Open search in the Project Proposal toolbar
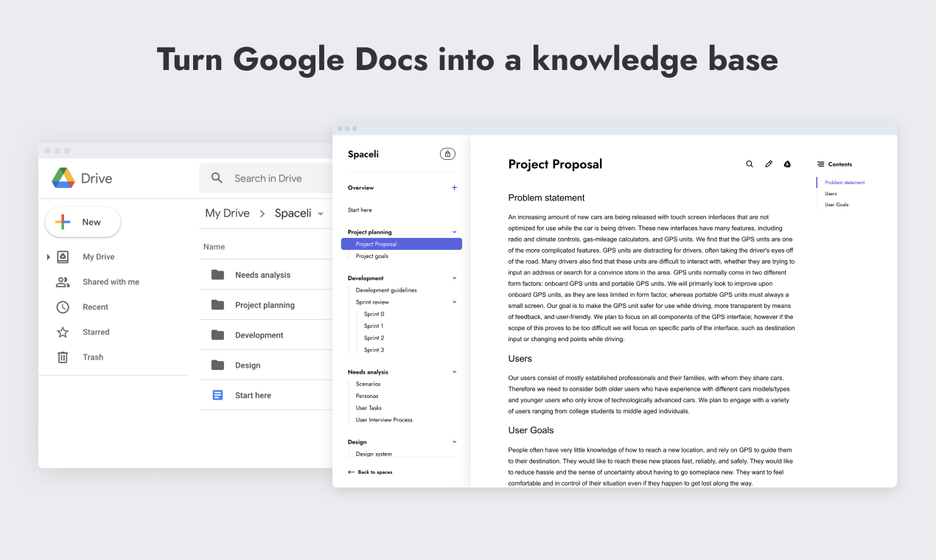Image resolution: width=936 pixels, height=560 pixels. click(750, 164)
